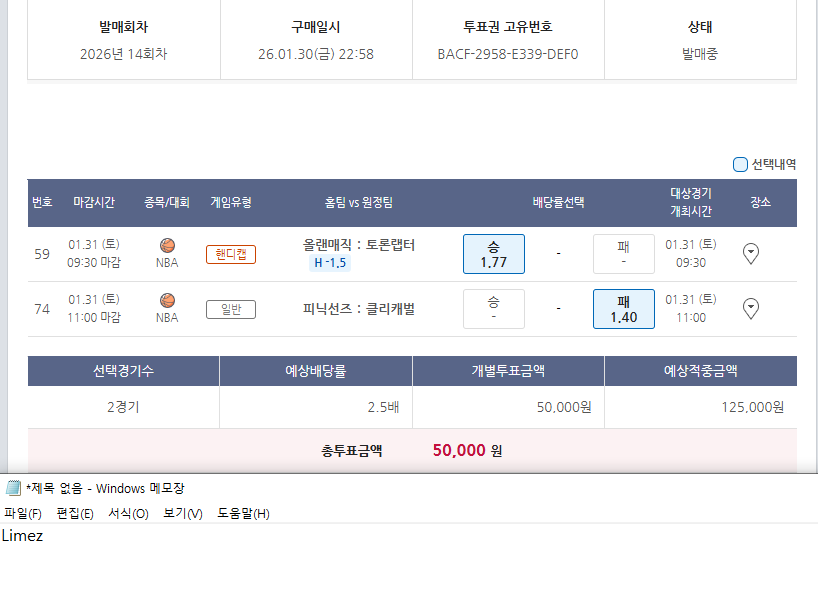Click the Notepad icon in title bar
The height and width of the screenshot is (589, 818).
click(x=13, y=488)
